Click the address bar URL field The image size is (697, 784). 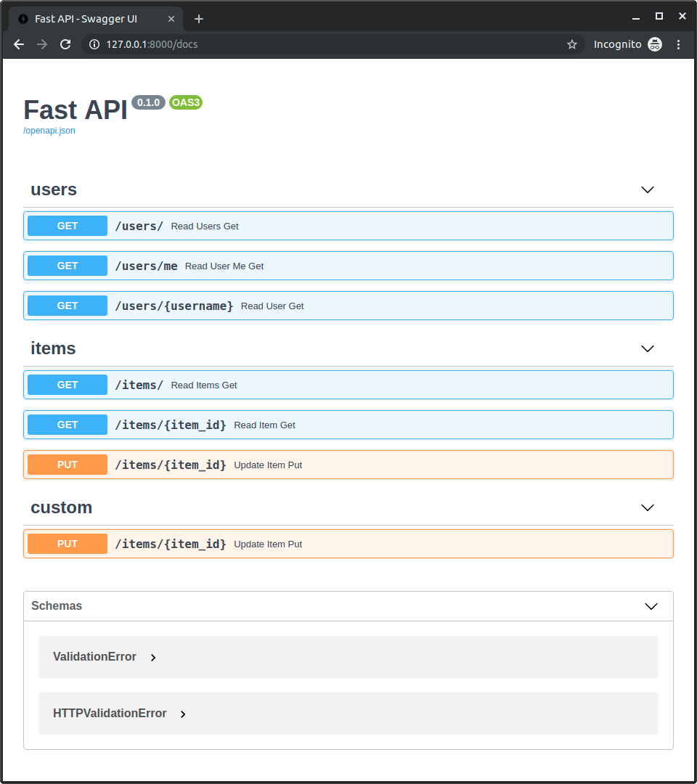point(327,44)
